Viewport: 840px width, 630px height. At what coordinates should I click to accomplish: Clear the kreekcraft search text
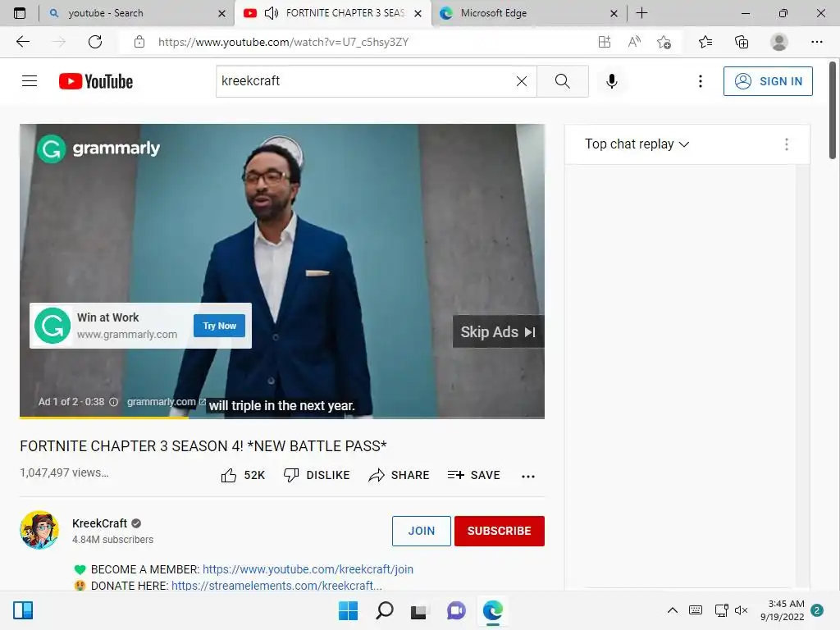pos(521,81)
